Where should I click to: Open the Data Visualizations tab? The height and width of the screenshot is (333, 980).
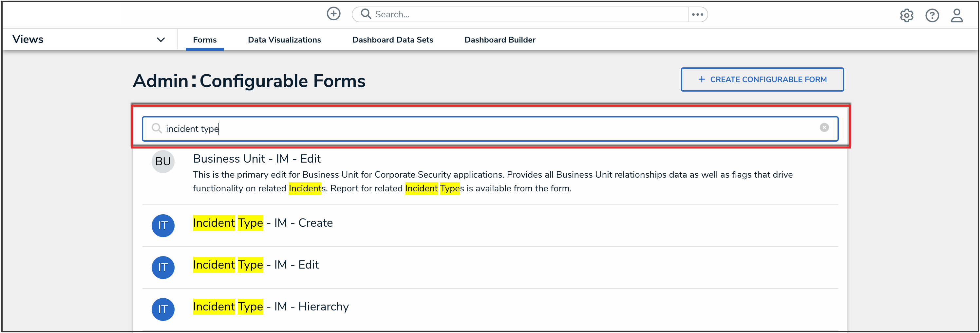point(284,40)
